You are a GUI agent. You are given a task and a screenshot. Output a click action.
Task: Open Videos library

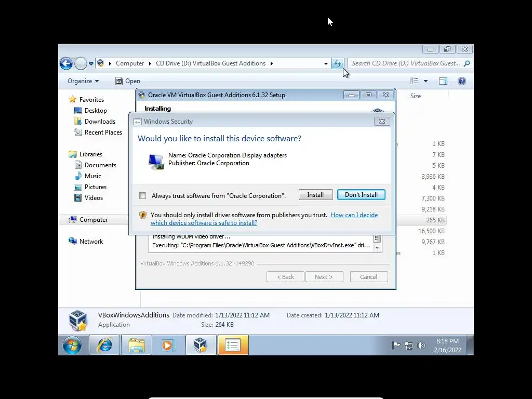coord(94,198)
